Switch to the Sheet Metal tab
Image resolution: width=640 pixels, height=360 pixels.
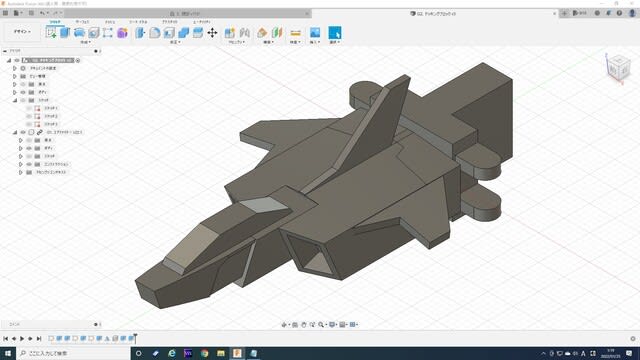click(138, 22)
